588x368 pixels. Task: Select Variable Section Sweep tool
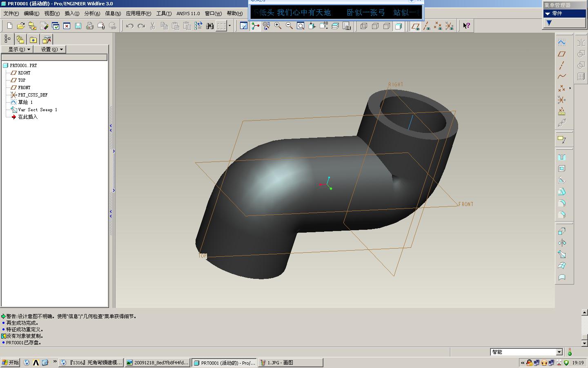pos(562,254)
